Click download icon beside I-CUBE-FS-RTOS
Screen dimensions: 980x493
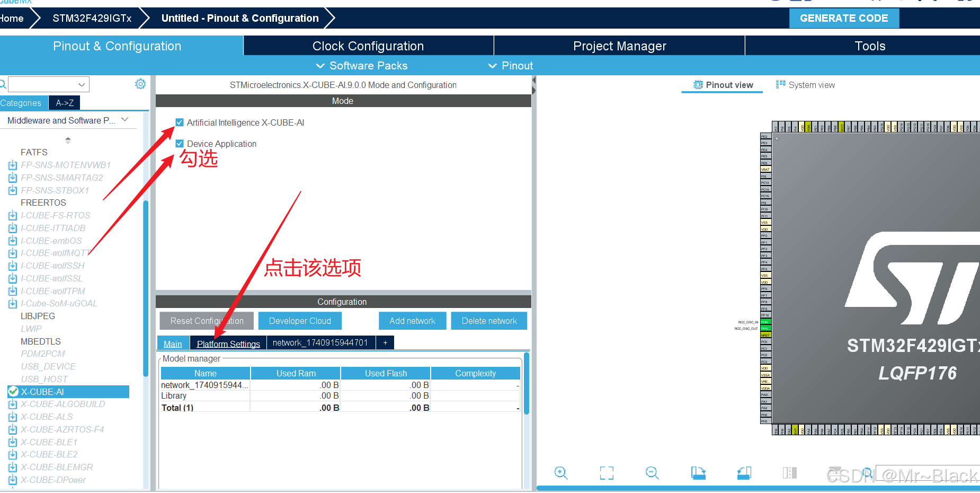coord(13,215)
